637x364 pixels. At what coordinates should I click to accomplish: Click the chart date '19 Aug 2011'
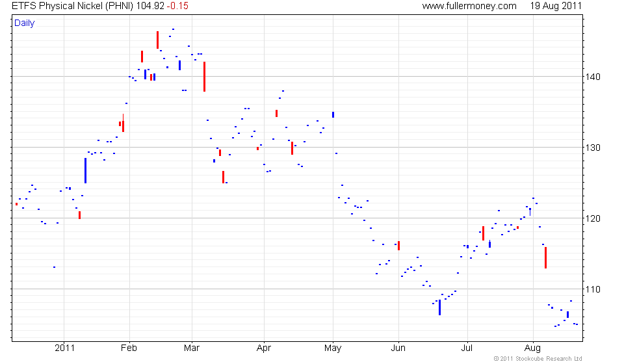(x=556, y=6)
